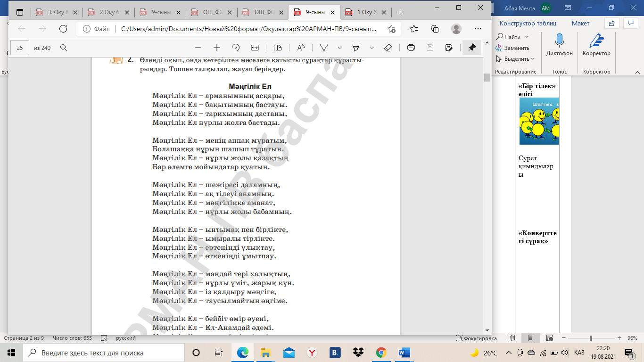The height and width of the screenshot is (362, 644).
Task: Expand the Найти dropdown arrow in Word
Action: [x=527, y=37]
